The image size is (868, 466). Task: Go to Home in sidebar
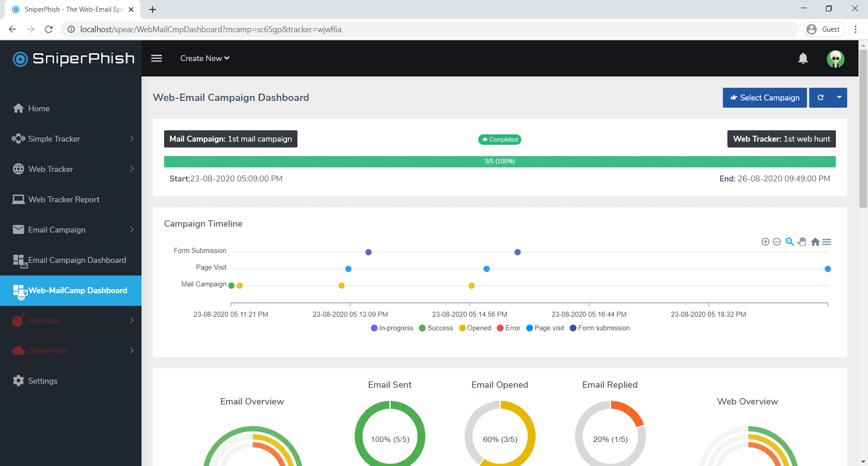pyautogui.click(x=71, y=109)
